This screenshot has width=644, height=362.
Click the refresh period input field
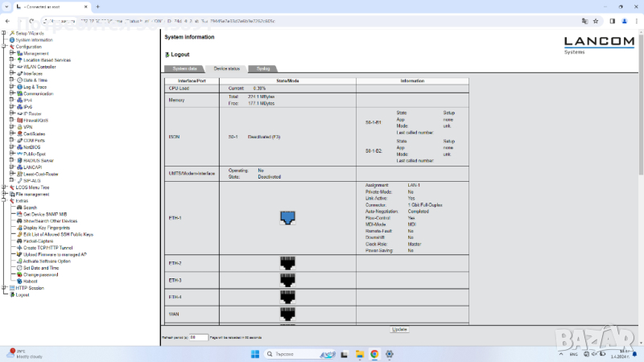(199, 337)
